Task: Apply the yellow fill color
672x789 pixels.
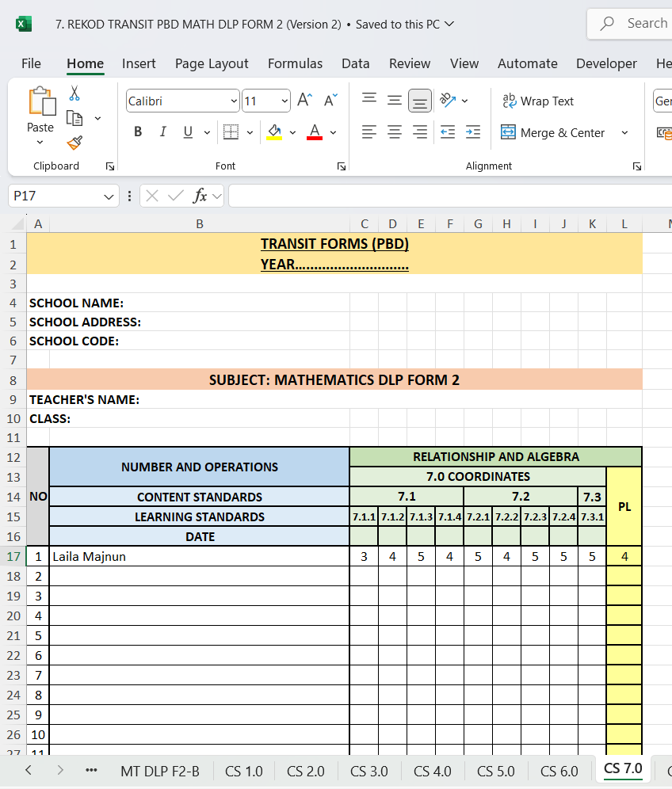Action: (x=274, y=132)
